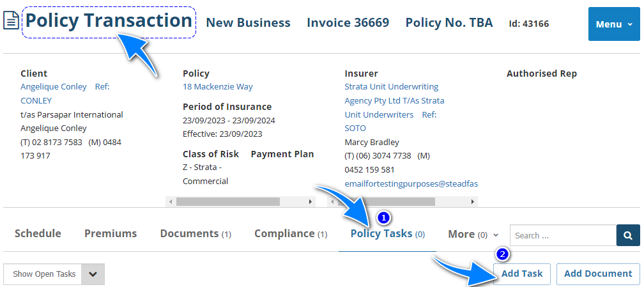Click the Policy panel horizontal scrollbar thumb
644x287 pixels.
[227, 201]
